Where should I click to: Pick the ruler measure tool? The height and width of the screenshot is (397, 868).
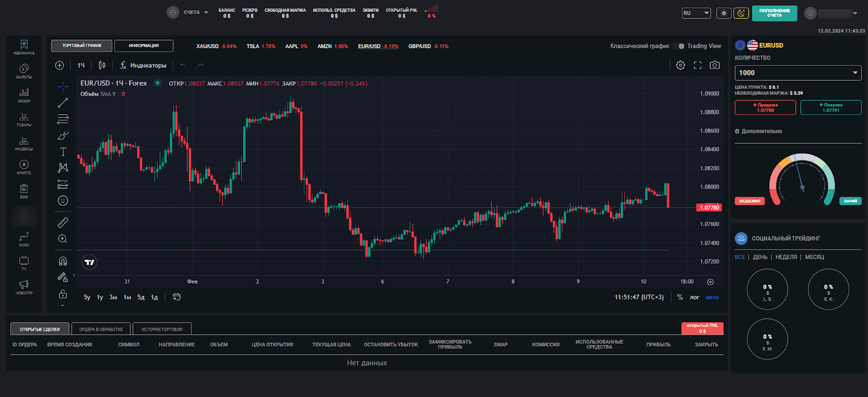[63, 222]
